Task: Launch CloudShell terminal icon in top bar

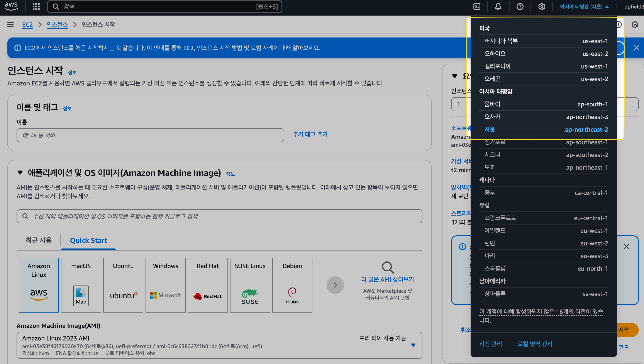Action: pos(477,7)
